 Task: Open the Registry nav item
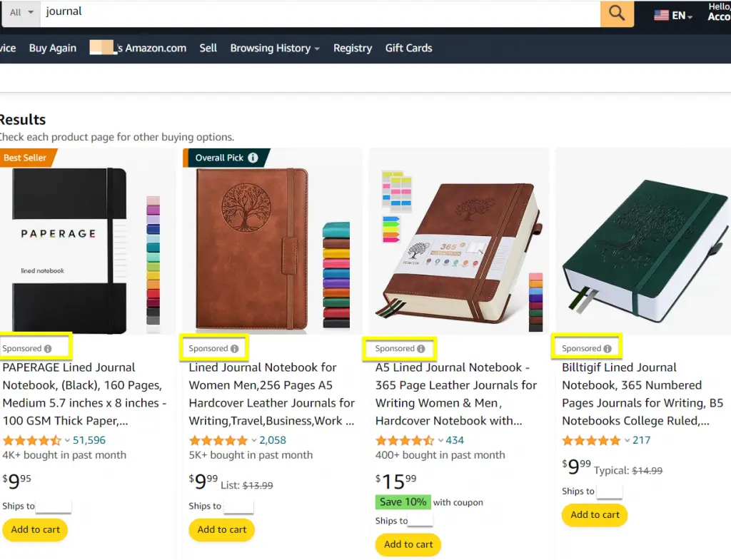(x=353, y=48)
